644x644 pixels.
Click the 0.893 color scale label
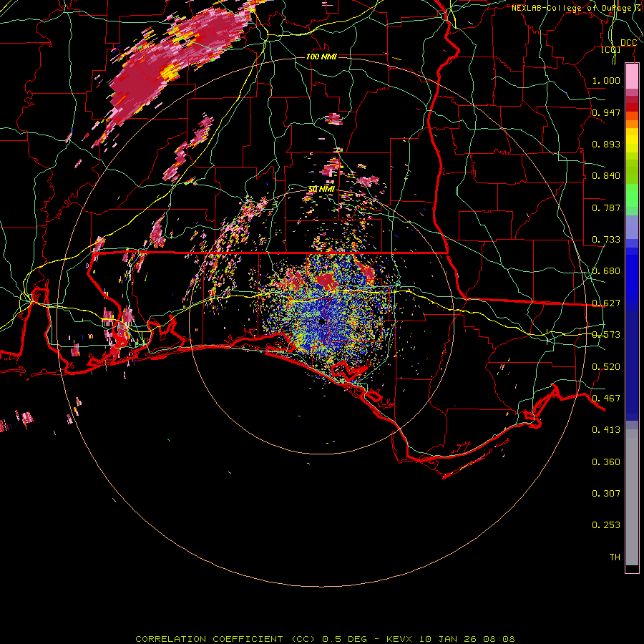coord(606,144)
